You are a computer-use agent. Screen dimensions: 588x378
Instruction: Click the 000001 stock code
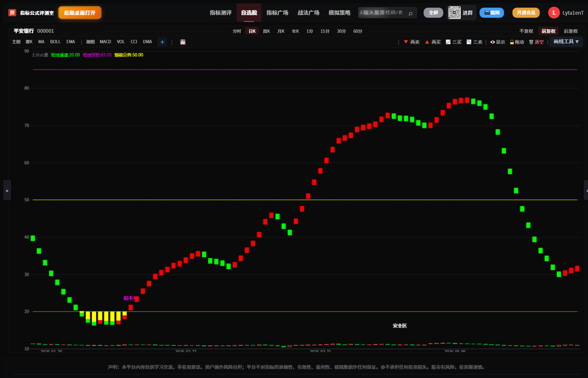point(46,31)
